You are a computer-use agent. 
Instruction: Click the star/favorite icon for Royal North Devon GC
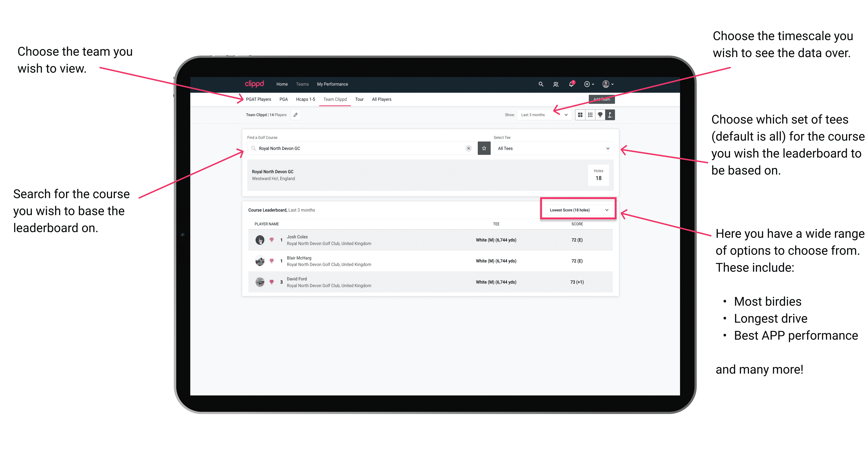tap(484, 148)
